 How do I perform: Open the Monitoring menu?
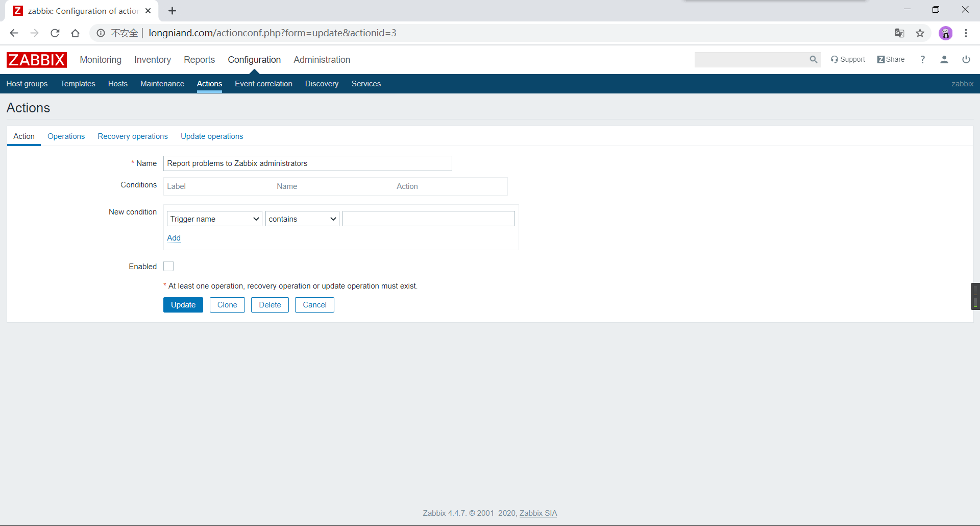click(x=101, y=60)
